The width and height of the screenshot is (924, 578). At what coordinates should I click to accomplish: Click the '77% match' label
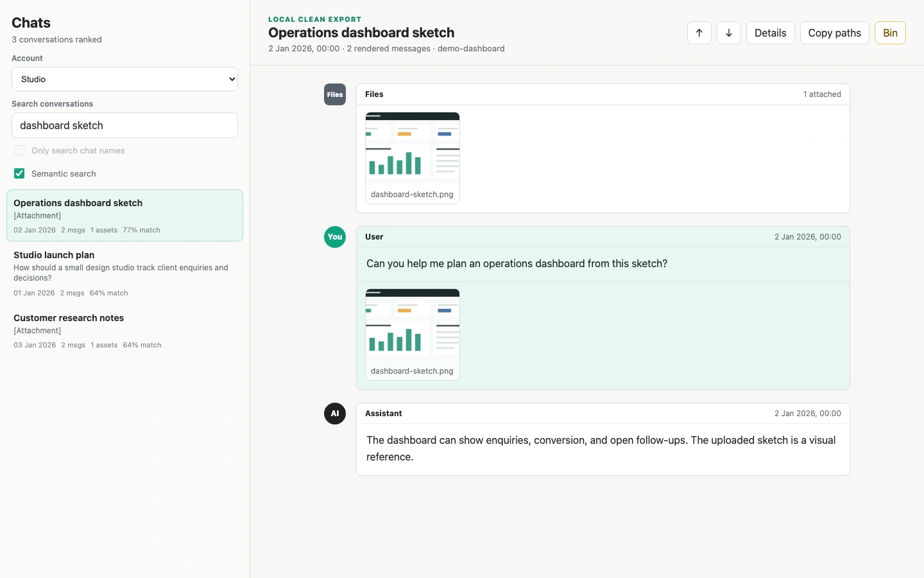coord(142,230)
